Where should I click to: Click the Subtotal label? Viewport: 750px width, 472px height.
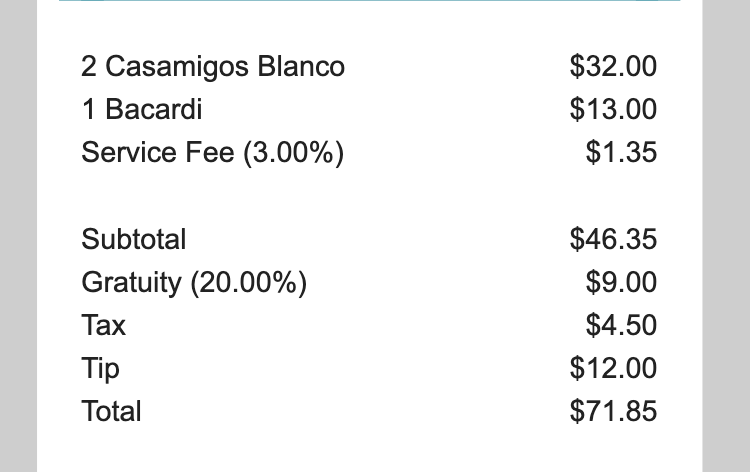pos(134,240)
